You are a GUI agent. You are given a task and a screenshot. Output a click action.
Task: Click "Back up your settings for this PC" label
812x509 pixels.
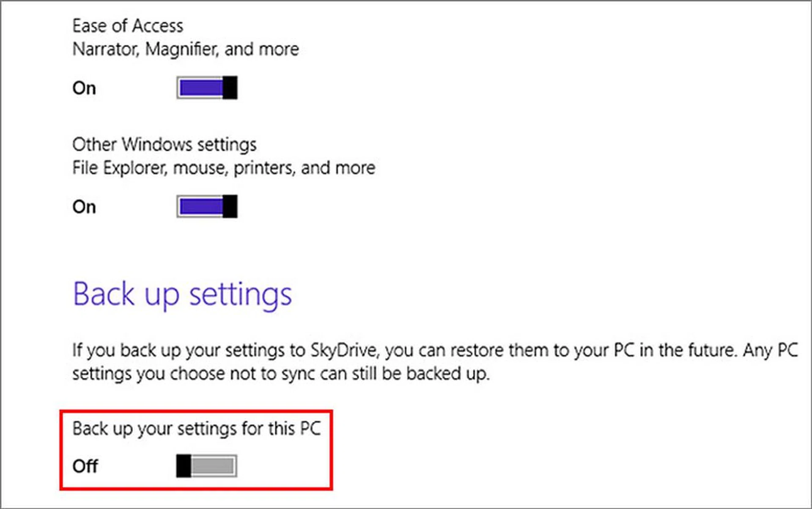coord(197,429)
